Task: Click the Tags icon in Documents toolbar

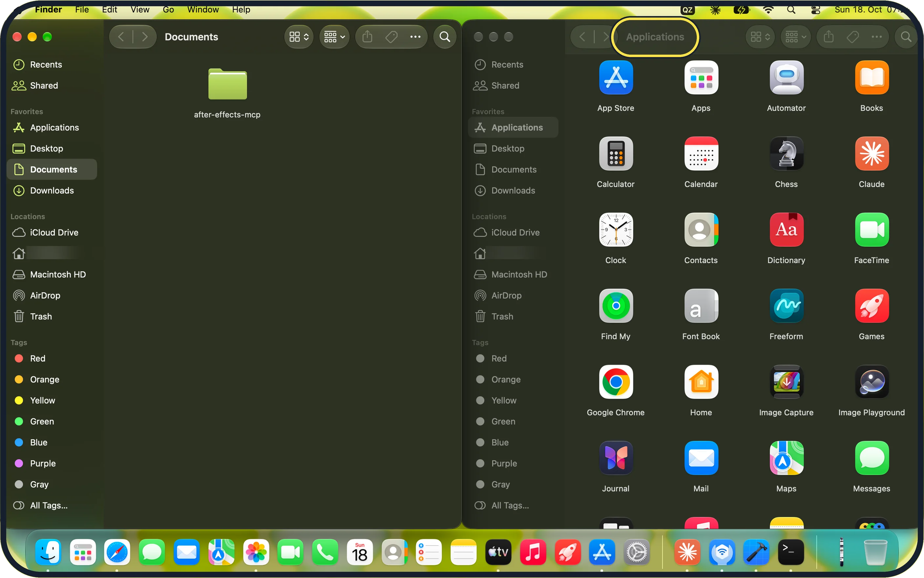Action: (391, 37)
